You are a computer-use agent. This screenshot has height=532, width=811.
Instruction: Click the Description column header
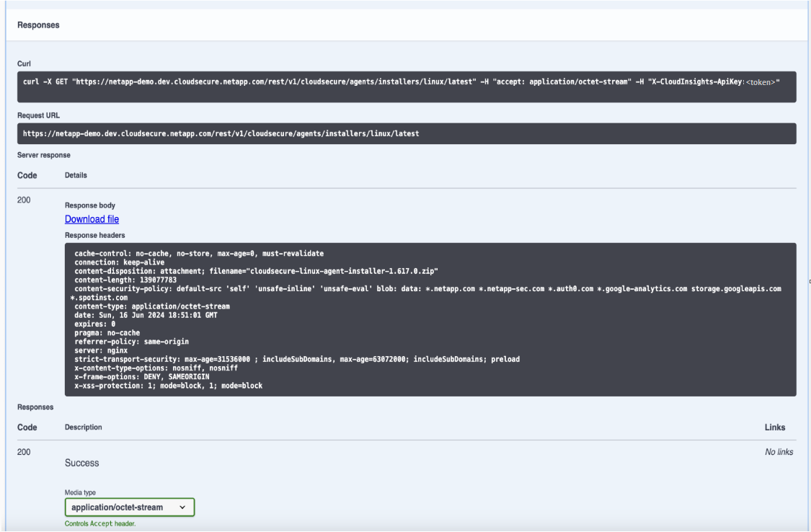(x=83, y=427)
